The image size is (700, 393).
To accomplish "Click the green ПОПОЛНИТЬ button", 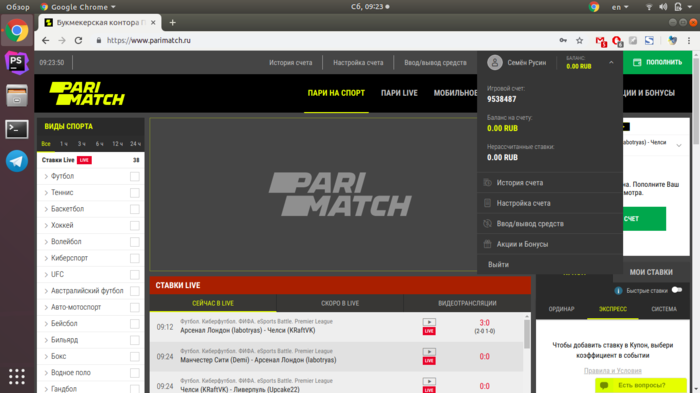I will (657, 63).
